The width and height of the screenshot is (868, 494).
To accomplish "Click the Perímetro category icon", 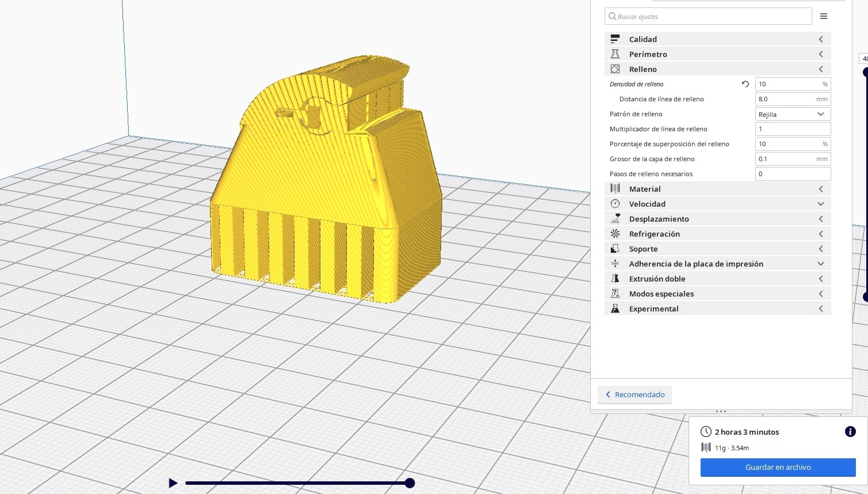I will [615, 54].
